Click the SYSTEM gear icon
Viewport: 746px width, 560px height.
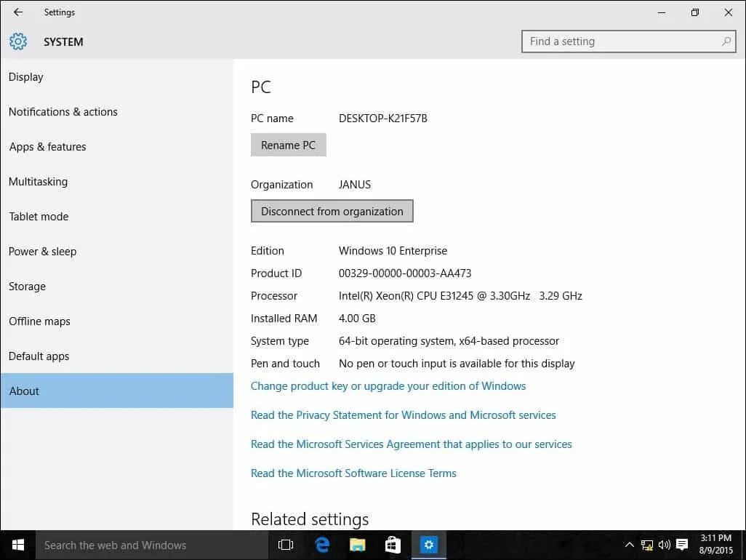coord(18,42)
